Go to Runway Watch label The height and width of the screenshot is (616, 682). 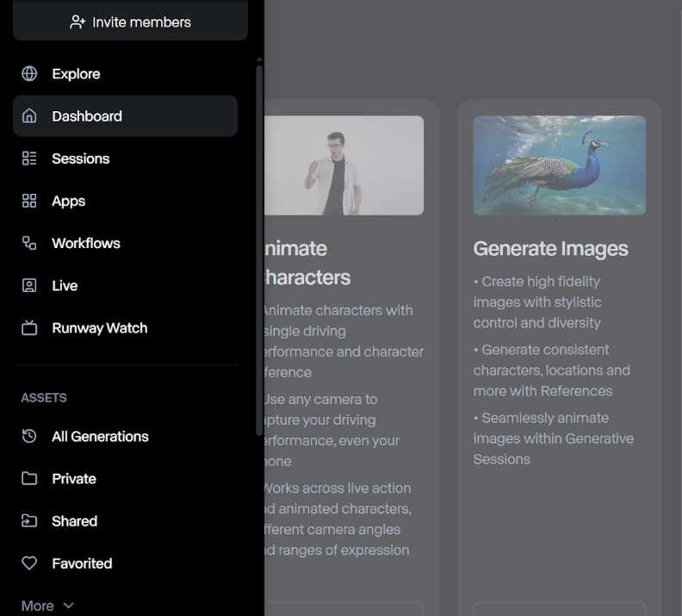click(100, 328)
